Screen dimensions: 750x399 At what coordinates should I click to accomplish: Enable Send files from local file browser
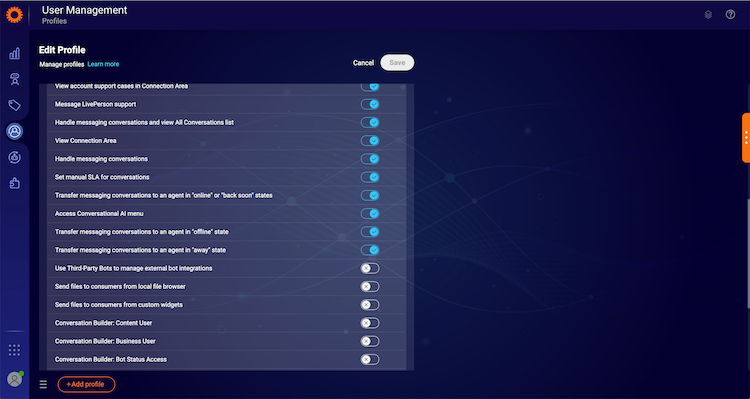click(370, 287)
